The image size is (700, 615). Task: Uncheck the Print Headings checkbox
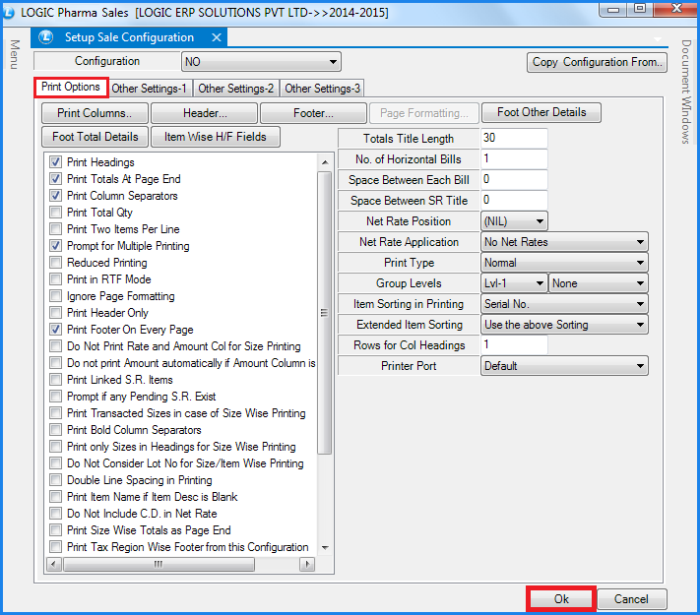point(56,162)
